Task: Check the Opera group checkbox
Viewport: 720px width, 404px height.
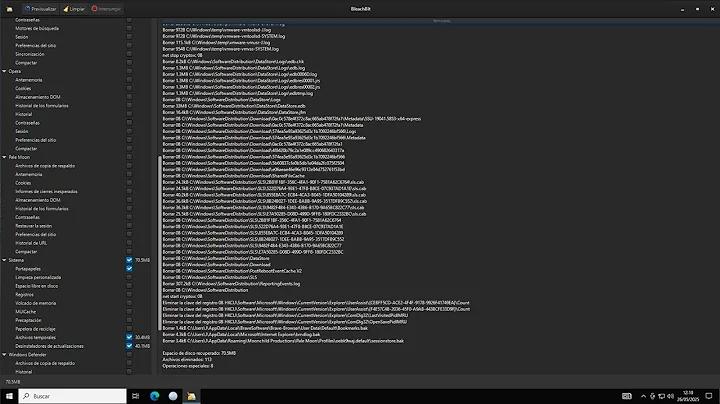Action: pos(129,71)
